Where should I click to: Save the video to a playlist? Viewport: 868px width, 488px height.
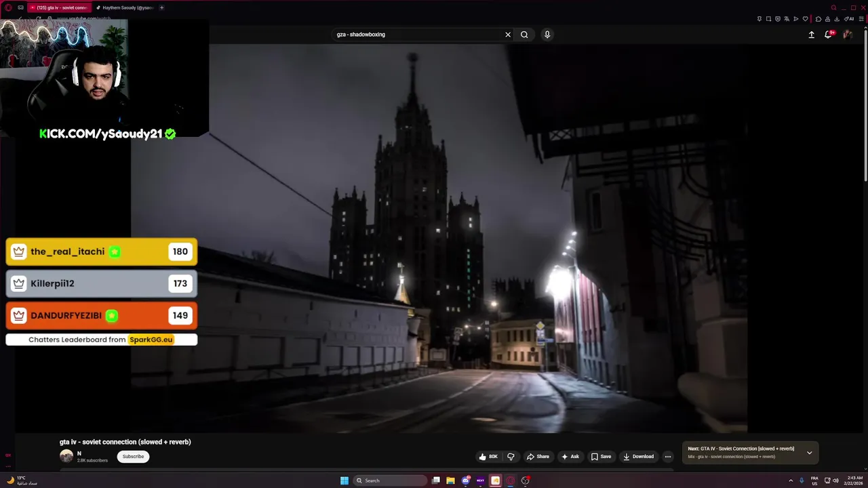point(601,457)
